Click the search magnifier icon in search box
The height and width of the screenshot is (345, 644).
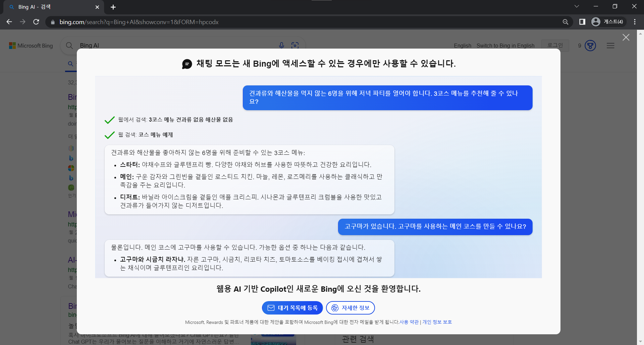click(69, 45)
